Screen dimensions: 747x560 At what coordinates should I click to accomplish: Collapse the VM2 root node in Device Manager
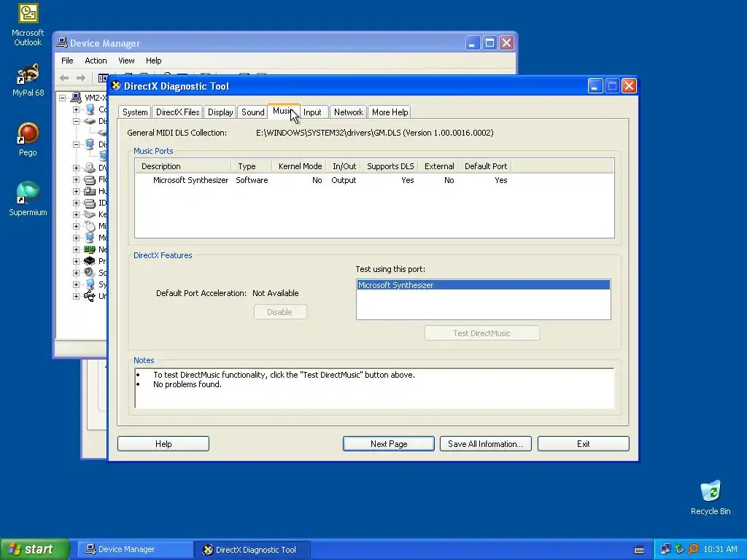[63, 98]
